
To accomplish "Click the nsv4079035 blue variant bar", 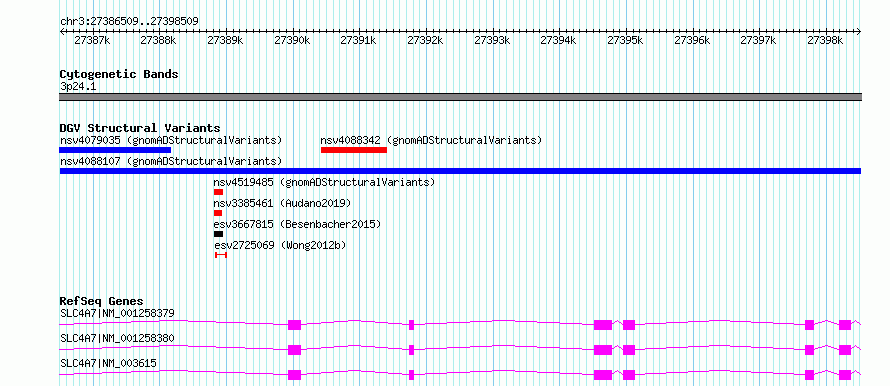I will [x=115, y=150].
